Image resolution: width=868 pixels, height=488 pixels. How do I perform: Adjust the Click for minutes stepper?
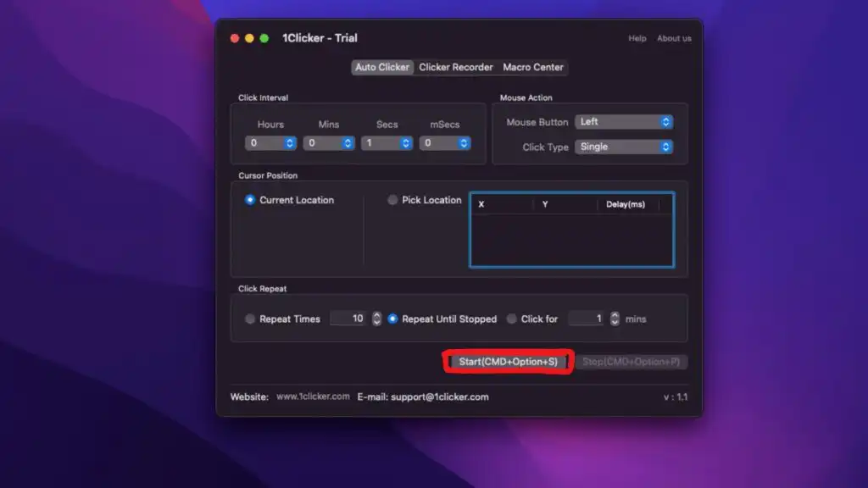[615, 319]
